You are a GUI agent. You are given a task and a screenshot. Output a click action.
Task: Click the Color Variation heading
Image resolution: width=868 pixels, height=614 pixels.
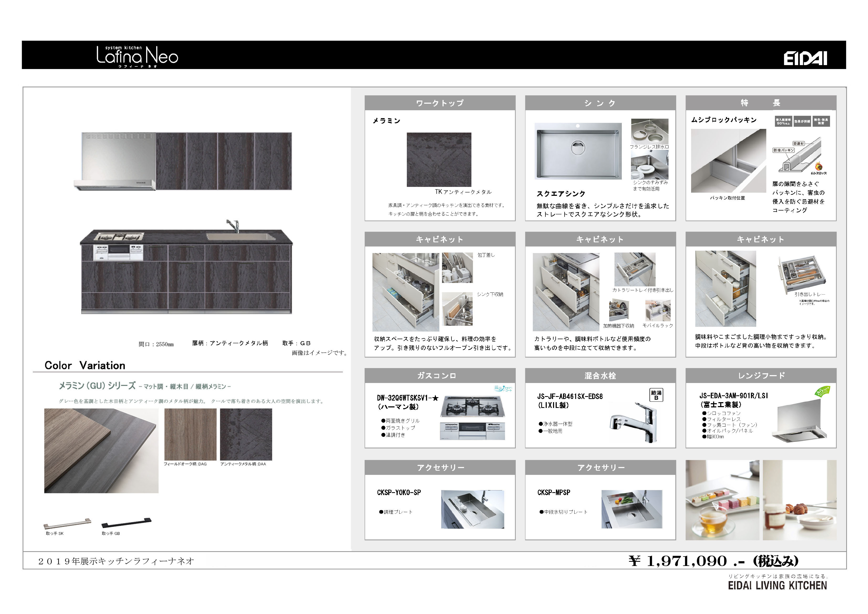(x=85, y=365)
